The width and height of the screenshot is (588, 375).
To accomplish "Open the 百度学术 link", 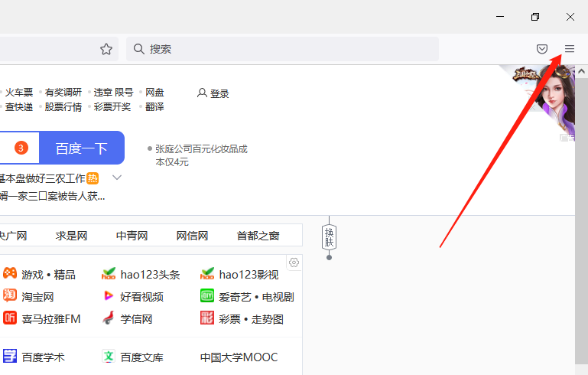I will click(x=43, y=357).
